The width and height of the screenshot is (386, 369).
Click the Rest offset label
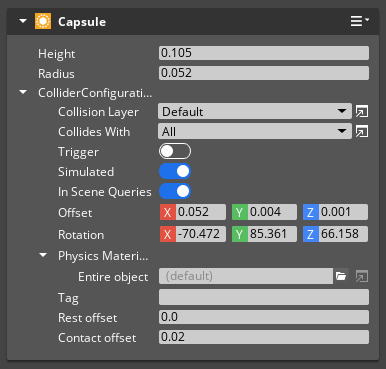point(88,318)
